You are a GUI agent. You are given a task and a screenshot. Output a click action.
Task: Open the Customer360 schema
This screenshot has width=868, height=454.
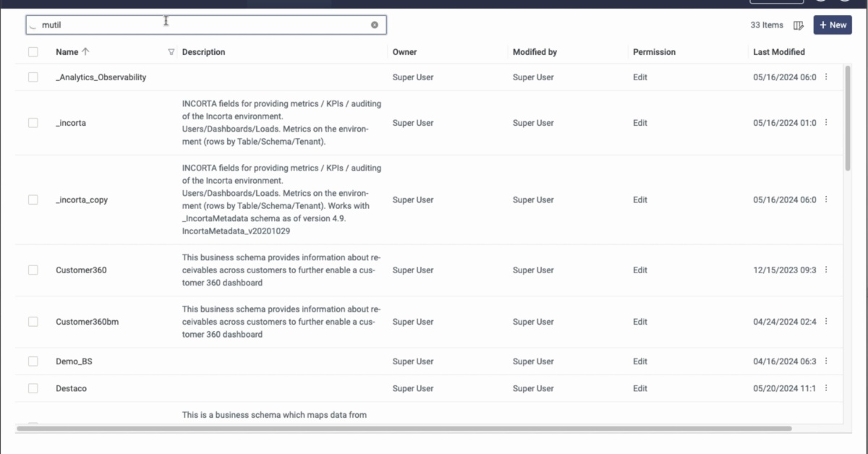(x=81, y=270)
